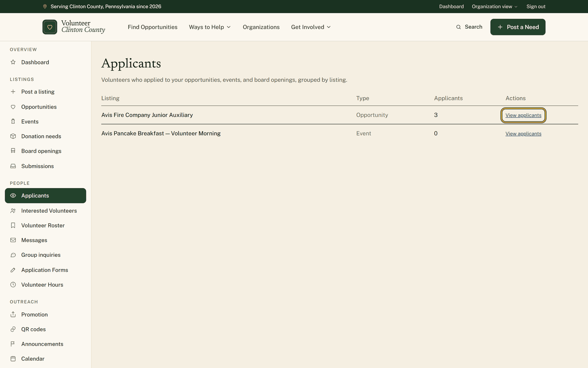The image size is (588, 368).
Task: Open Volunteer Hours in the sidebar
Action: click(46, 284)
